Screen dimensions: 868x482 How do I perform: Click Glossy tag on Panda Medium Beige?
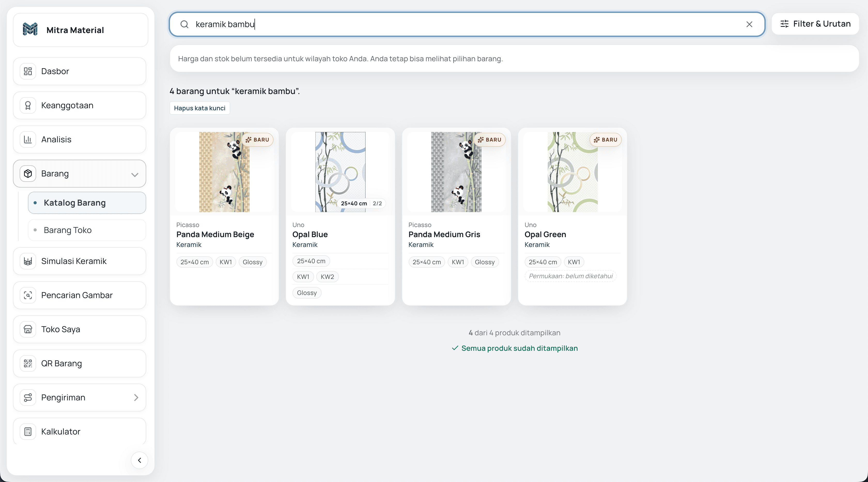click(x=252, y=262)
